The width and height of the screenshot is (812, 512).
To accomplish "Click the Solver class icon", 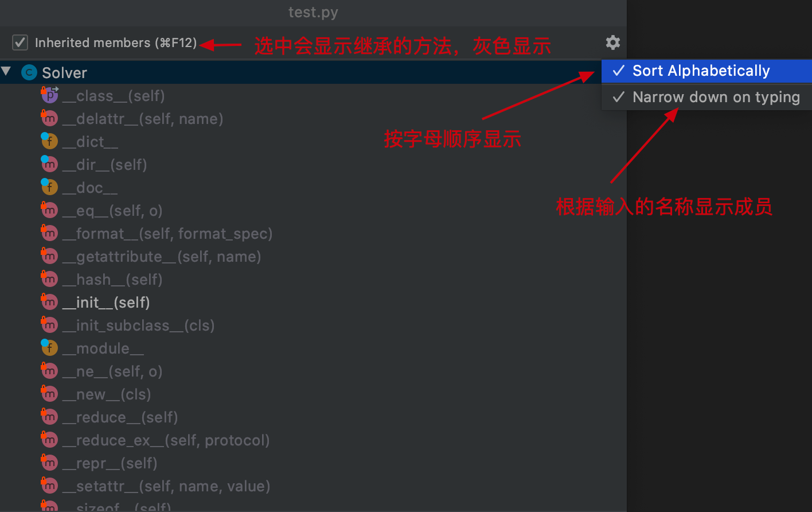I will pyautogui.click(x=29, y=73).
